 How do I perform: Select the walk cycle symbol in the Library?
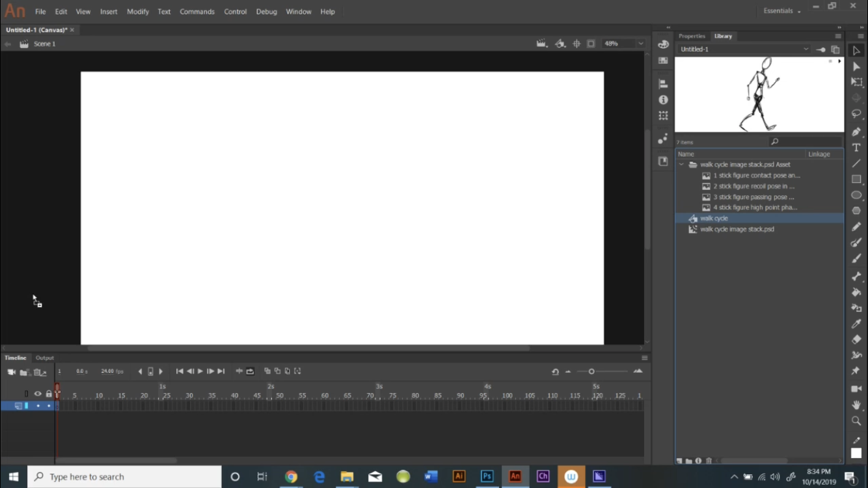click(714, 218)
